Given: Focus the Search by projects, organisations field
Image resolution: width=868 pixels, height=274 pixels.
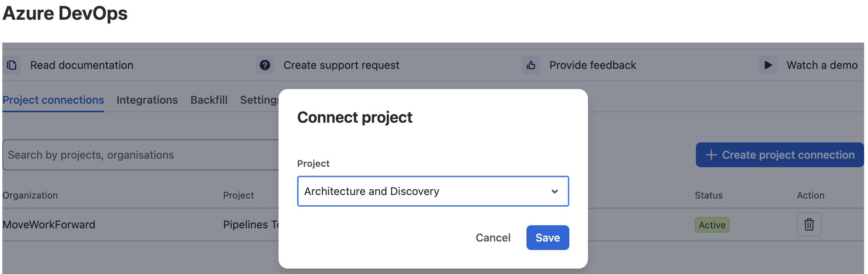Looking at the screenshot, I should (x=141, y=155).
